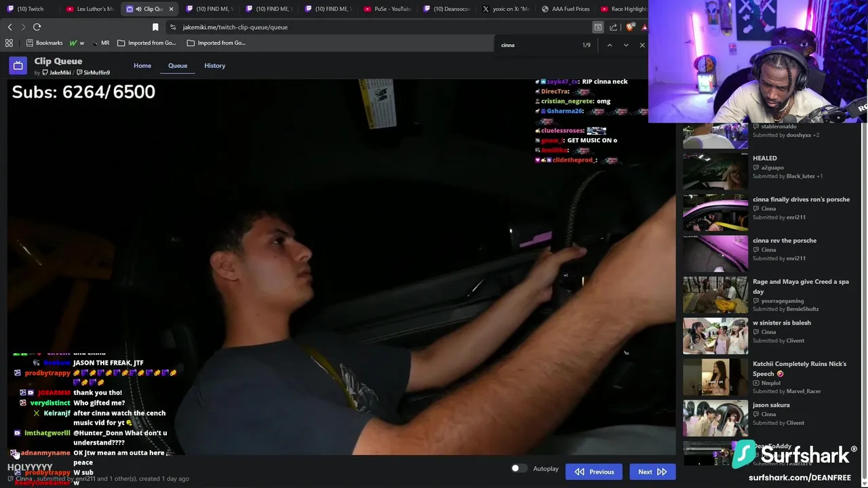868x488 pixels.
Task: Open the green W bookmark
Action: click(77, 43)
